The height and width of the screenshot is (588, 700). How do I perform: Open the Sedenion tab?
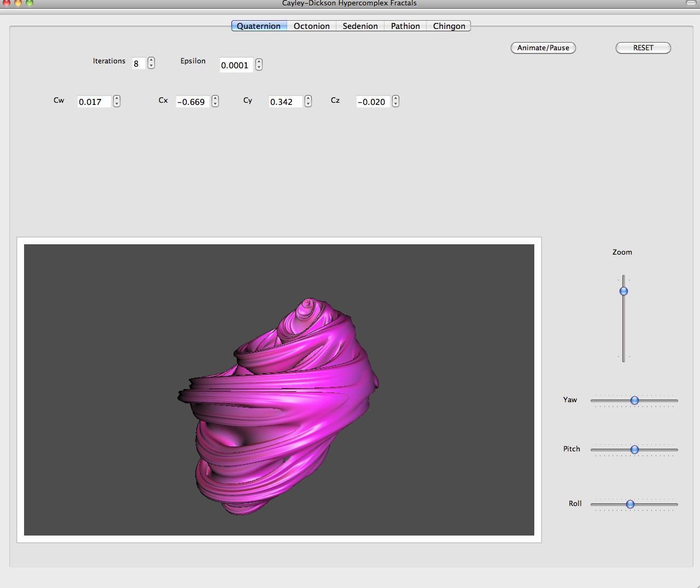360,26
